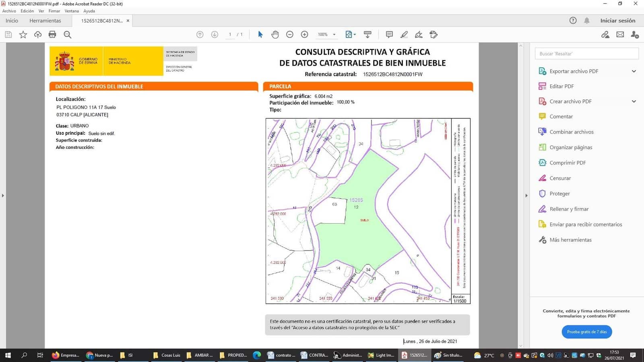The image size is (644, 362).
Task: Select the Highlight text tool
Action: coord(404,35)
